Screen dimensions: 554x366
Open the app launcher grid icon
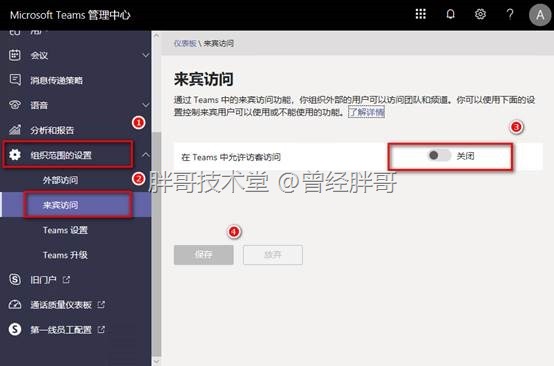pyautogui.click(x=420, y=14)
